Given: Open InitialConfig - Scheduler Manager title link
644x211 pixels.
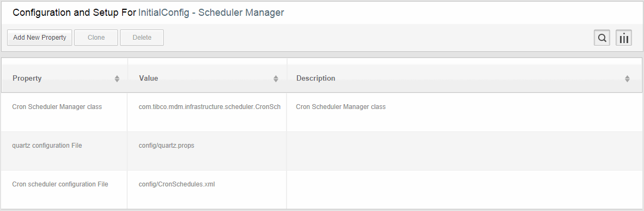Looking at the screenshot, I should [211, 13].
